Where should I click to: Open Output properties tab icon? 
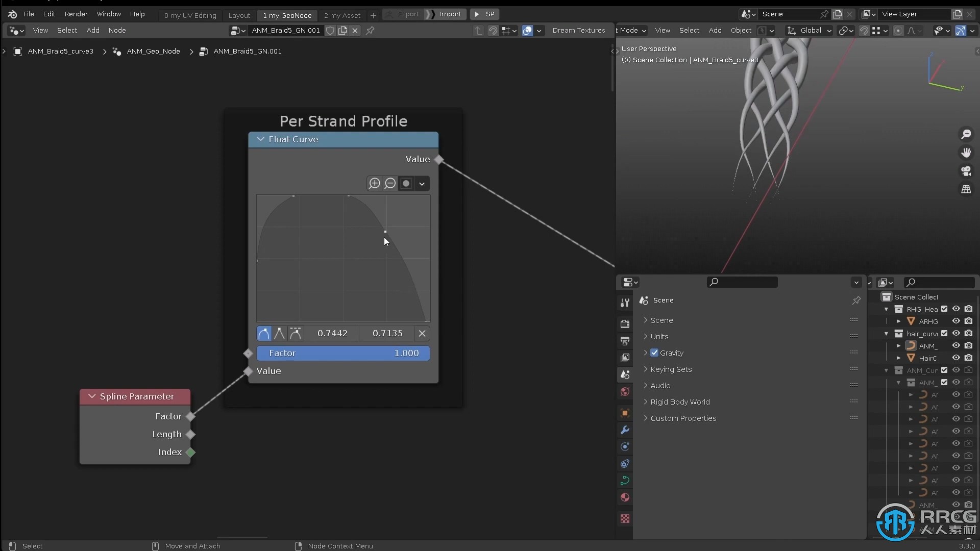click(x=625, y=340)
